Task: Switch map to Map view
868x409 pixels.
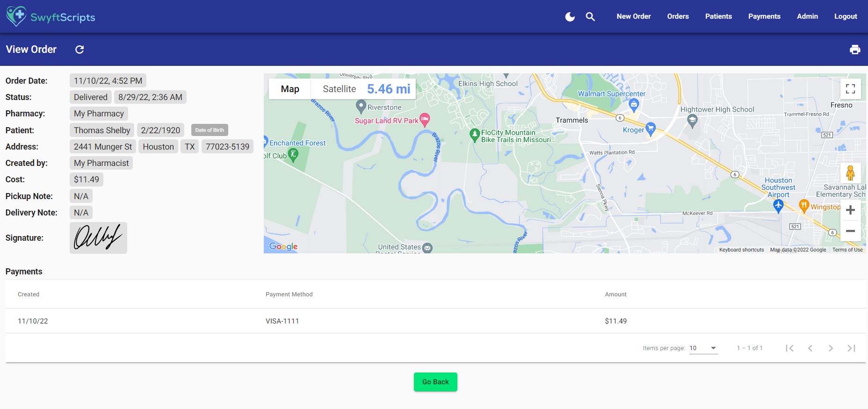Action: tap(290, 89)
